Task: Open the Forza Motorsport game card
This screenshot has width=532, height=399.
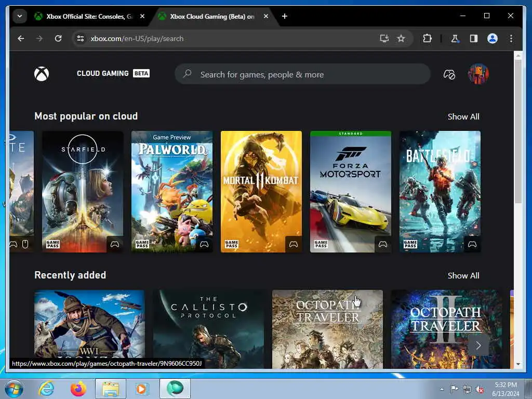Action: click(351, 192)
